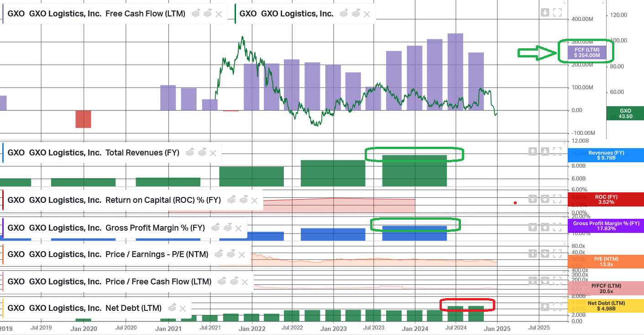Click the stack-arrow icon on Gross Profit Margin legend
The image size is (644, 335).
point(227,227)
